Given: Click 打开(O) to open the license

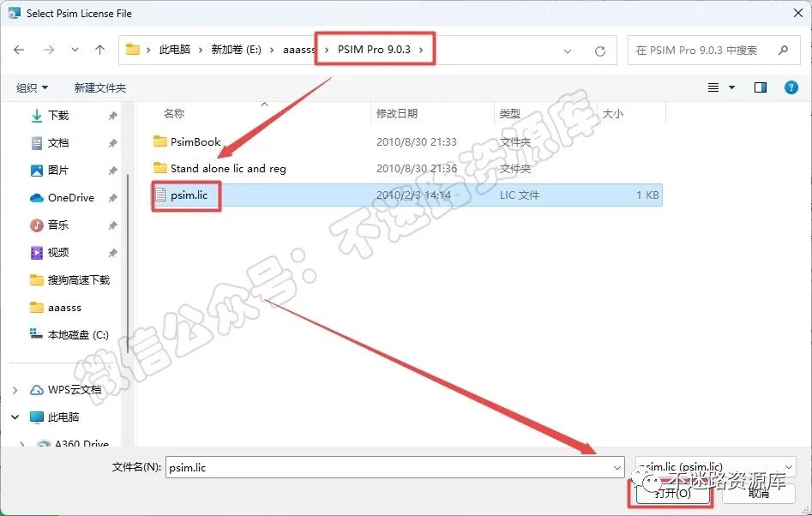Looking at the screenshot, I should 671,493.
